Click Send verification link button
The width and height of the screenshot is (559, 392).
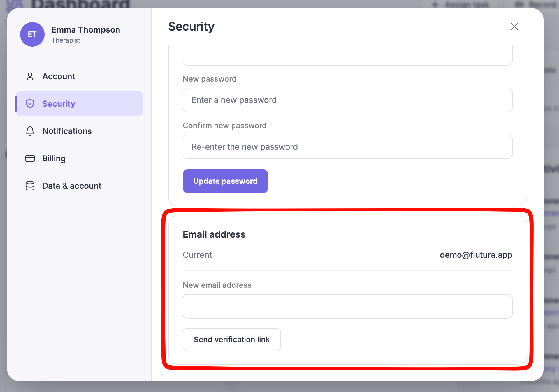tap(232, 340)
